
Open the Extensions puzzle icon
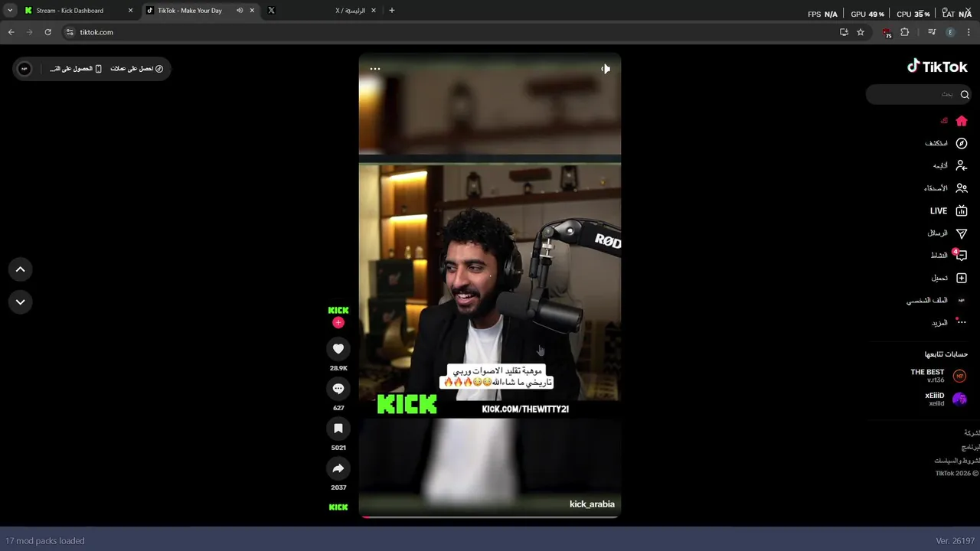905,32
